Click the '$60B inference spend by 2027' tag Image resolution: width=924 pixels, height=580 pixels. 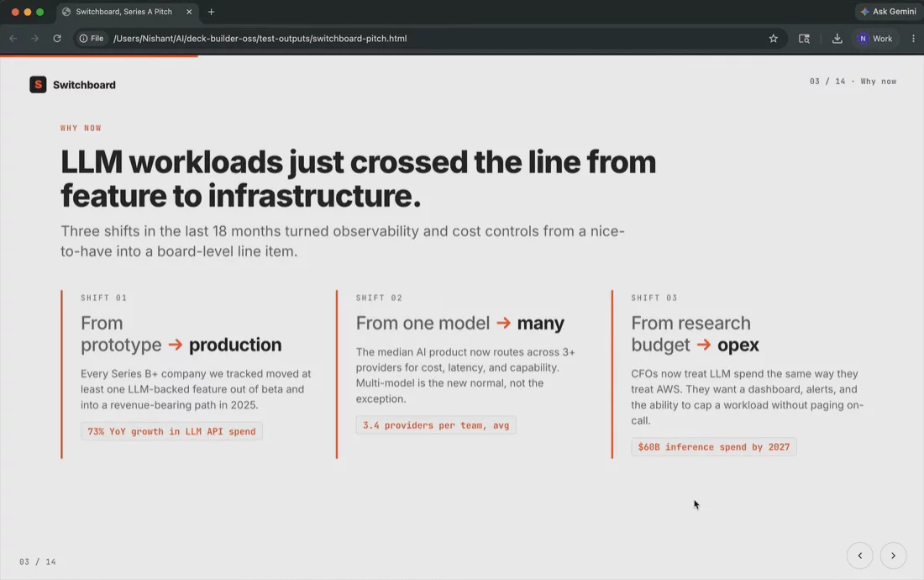(714, 447)
